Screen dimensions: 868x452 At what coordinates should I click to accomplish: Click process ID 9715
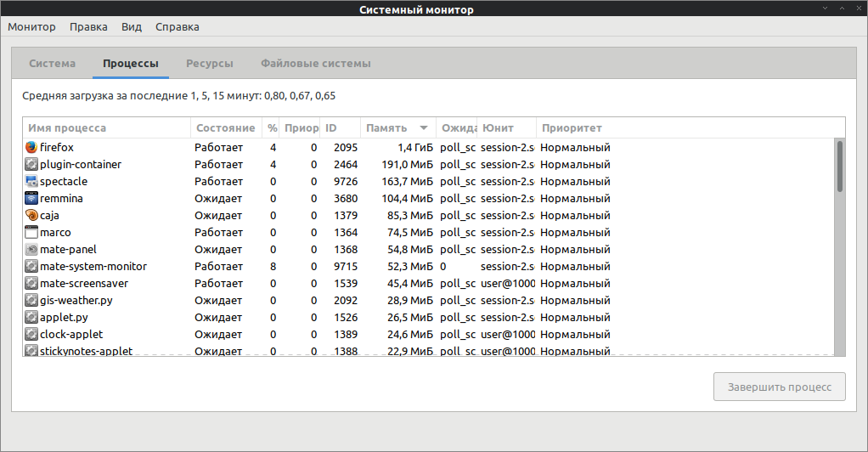346,267
